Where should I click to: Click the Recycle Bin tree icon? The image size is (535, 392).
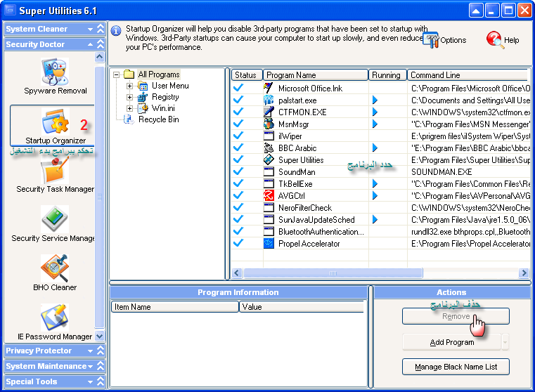129,119
